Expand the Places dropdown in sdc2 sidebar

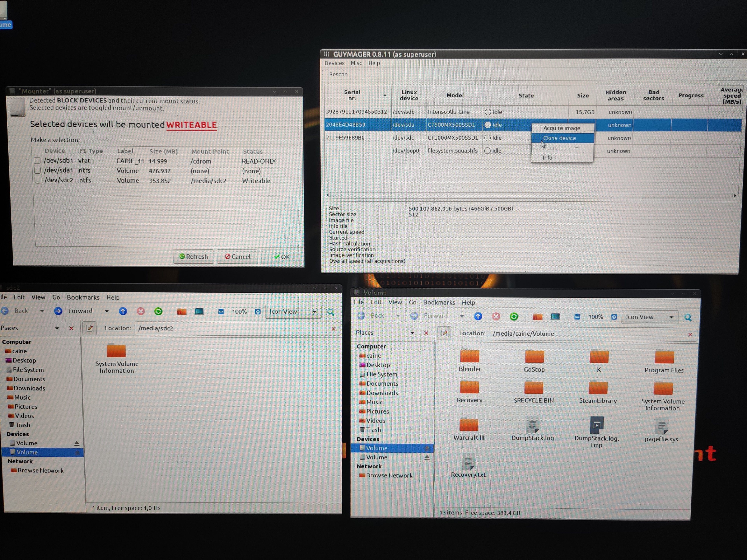[57, 328]
